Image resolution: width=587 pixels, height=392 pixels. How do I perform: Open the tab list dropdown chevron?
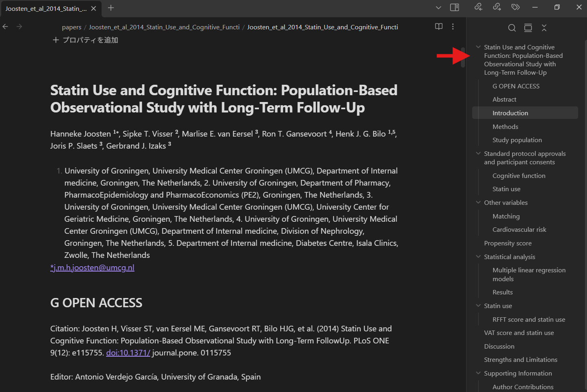(x=438, y=7)
